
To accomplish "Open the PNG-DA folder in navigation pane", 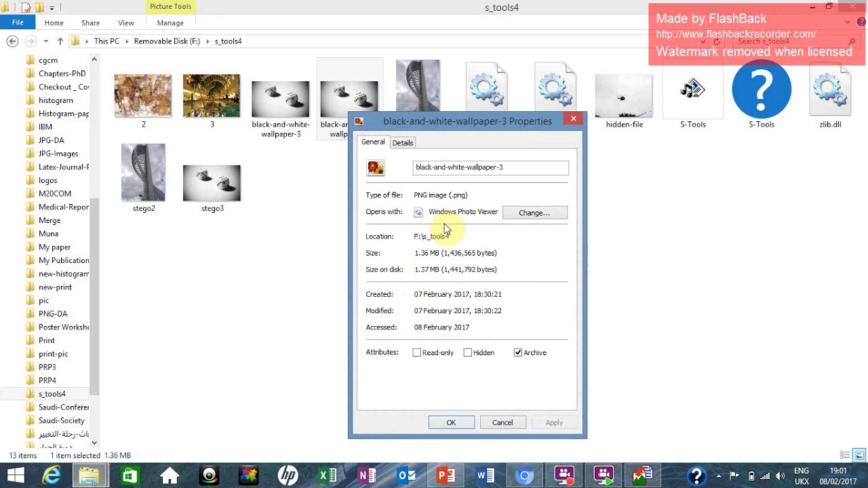I will (53, 314).
